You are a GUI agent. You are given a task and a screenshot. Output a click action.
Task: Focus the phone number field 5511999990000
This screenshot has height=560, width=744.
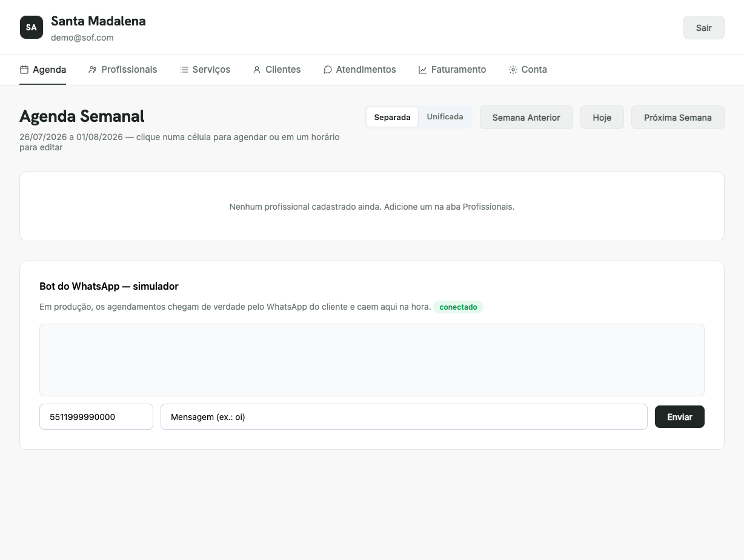(96, 417)
